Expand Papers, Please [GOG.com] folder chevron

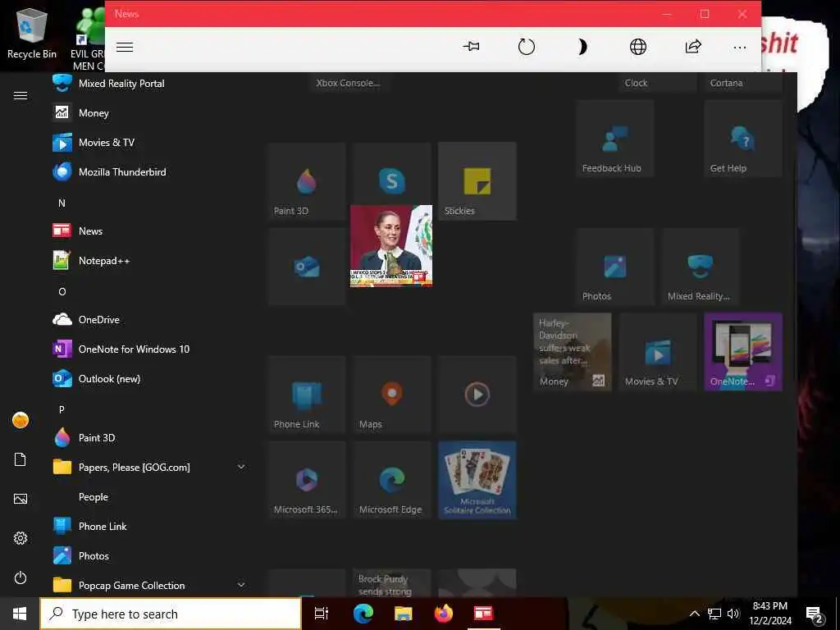[241, 467]
